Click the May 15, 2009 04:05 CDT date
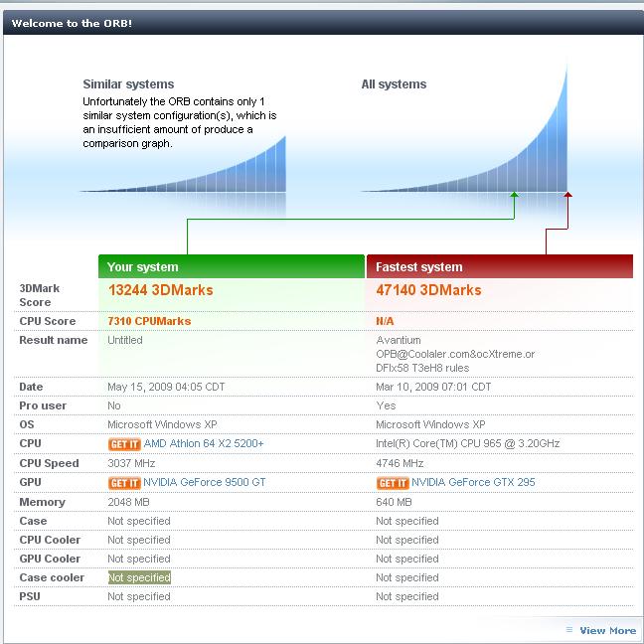 pyautogui.click(x=166, y=387)
